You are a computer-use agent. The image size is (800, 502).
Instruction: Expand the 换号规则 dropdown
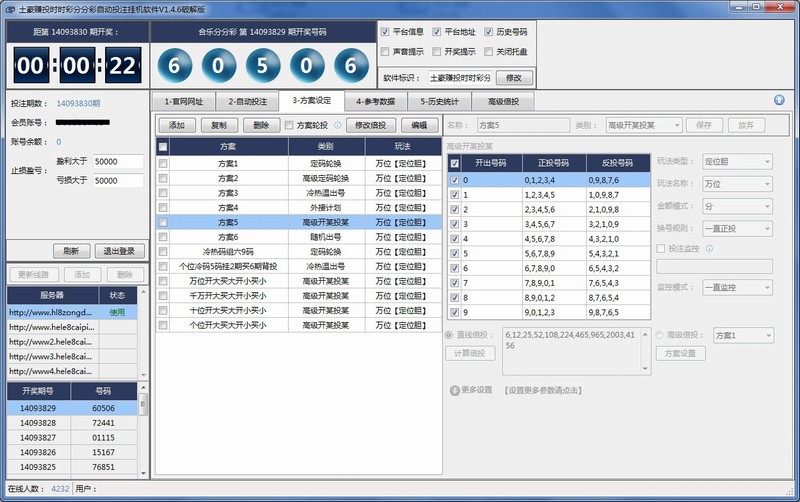click(737, 228)
